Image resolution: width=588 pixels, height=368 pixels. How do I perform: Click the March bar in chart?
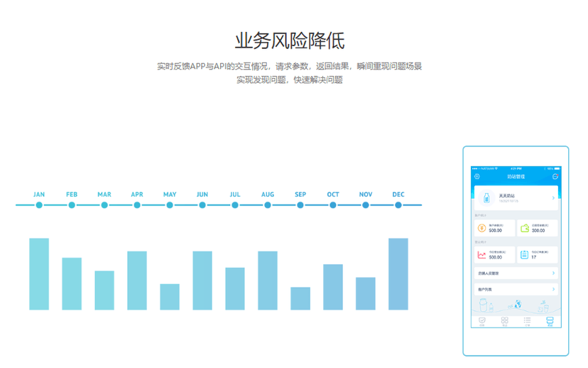click(104, 291)
